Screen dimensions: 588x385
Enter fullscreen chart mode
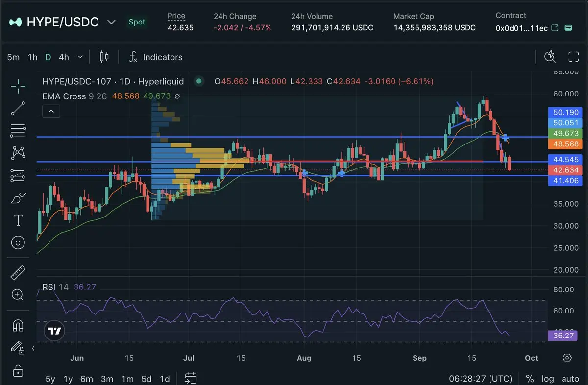pos(574,57)
